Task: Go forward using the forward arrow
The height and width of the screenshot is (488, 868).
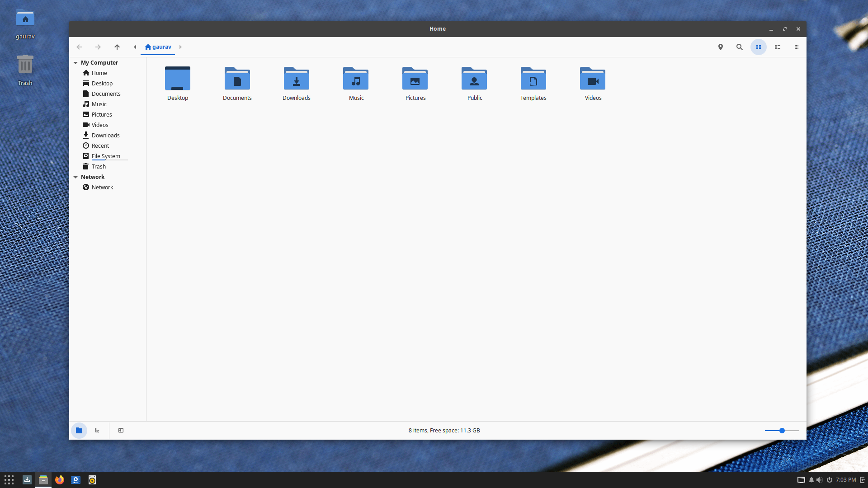Action: [x=98, y=47]
